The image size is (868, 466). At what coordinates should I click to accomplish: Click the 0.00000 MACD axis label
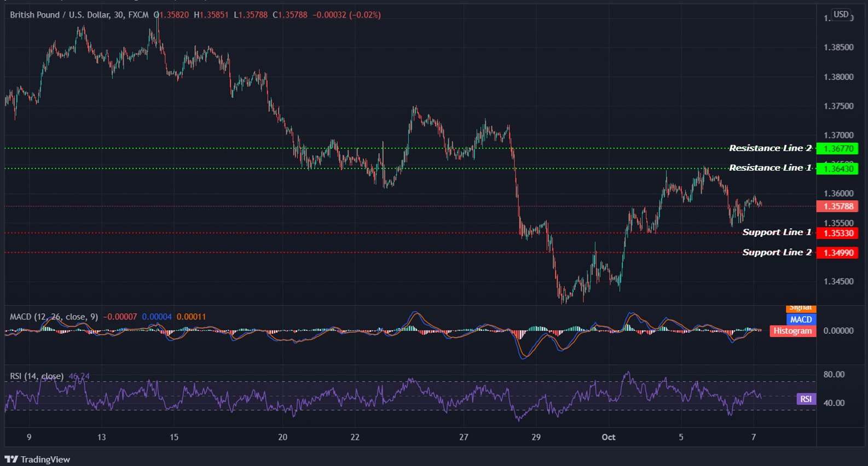pos(838,331)
